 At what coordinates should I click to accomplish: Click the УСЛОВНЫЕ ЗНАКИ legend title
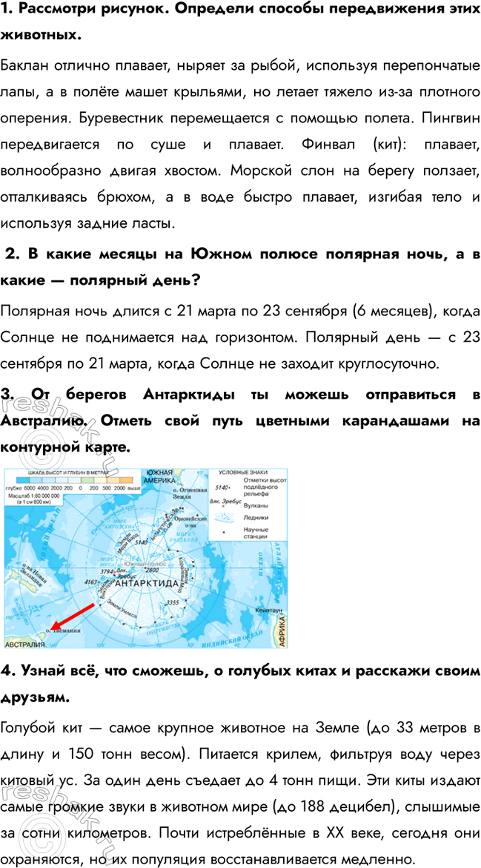[x=239, y=473]
